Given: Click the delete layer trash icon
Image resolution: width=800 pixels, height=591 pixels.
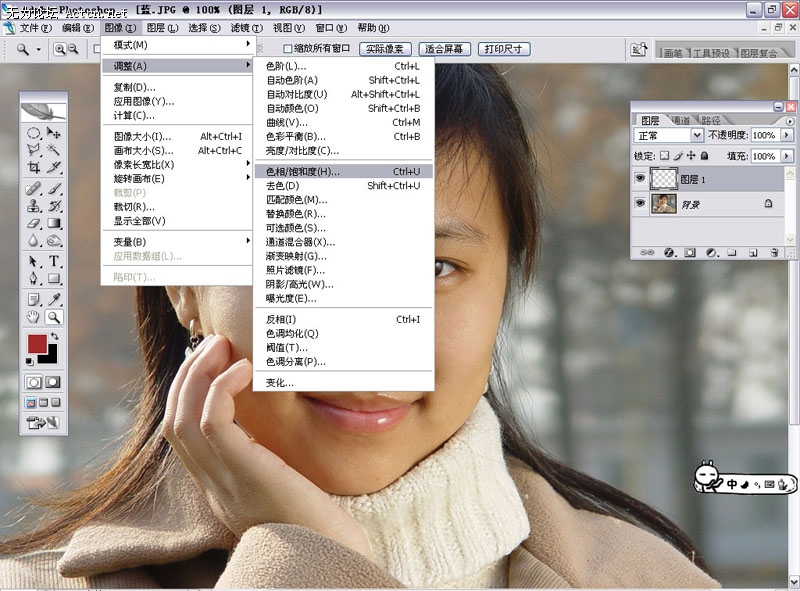Looking at the screenshot, I should [x=773, y=253].
